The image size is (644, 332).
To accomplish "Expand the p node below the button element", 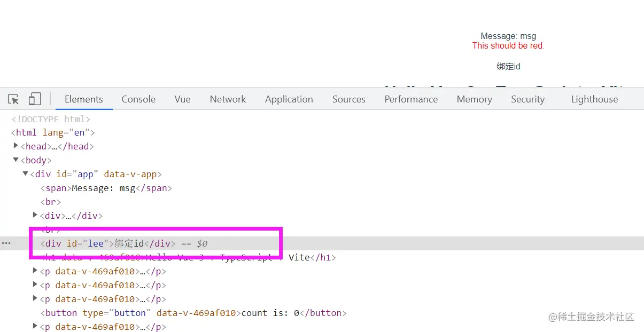I will tap(36, 326).
